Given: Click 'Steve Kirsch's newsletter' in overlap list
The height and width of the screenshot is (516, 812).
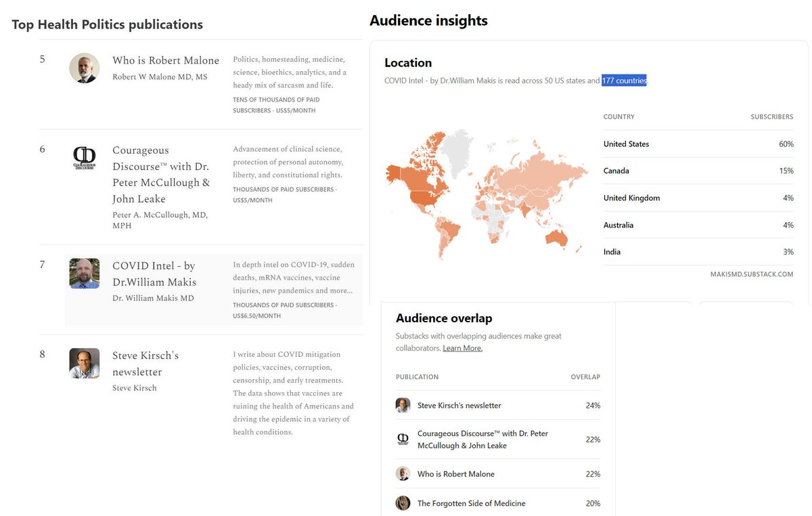Looking at the screenshot, I should 459,406.
